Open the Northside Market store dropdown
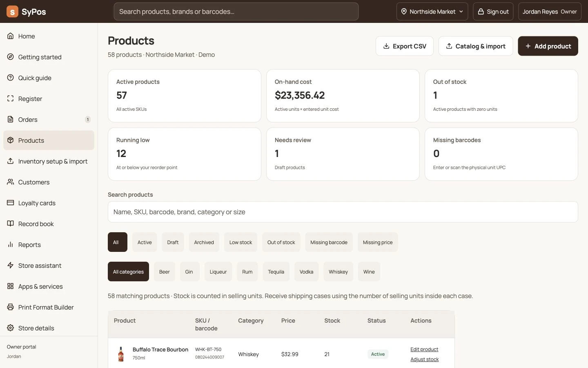 pos(432,11)
